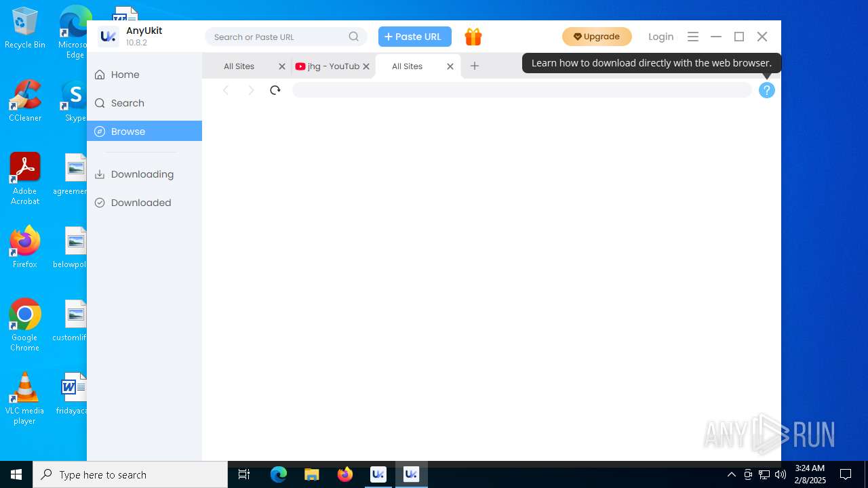Focus the Search or Paste URL field
868x488 pixels.
pos(286,37)
